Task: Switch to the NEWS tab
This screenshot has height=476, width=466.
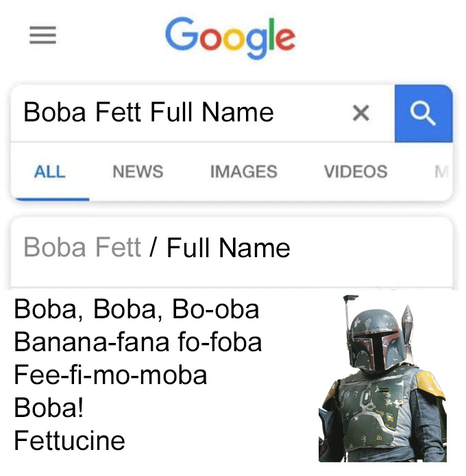Action: tap(138, 171)
